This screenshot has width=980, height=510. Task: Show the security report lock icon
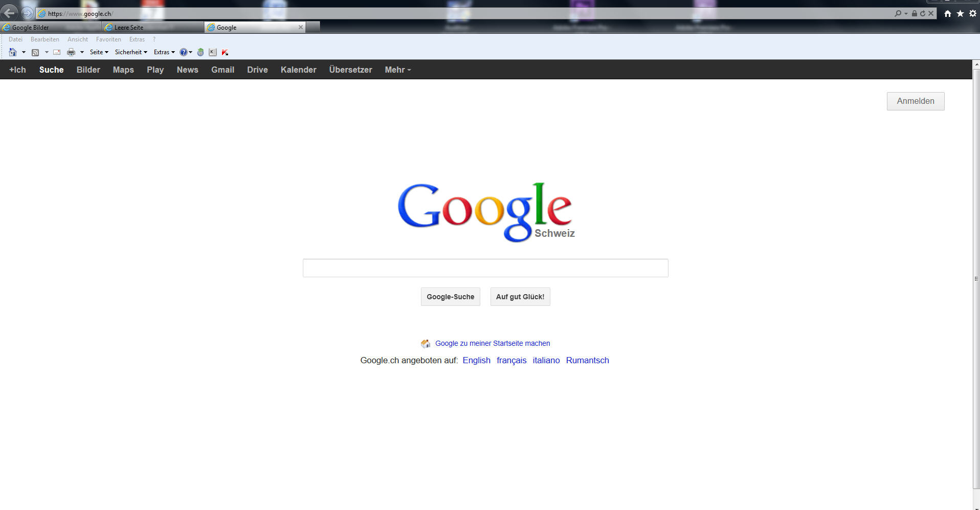point(914,14)
